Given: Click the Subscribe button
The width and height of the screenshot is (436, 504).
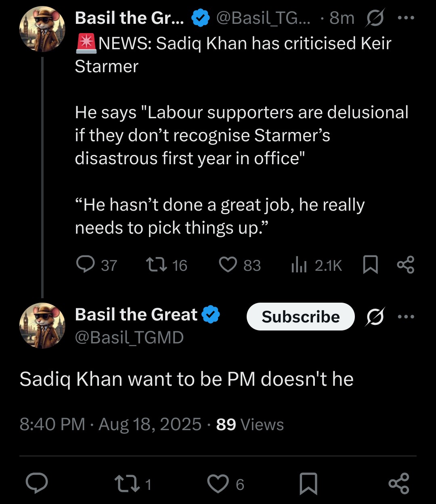Looking at the screenshot, I should (x=301, y=317).
